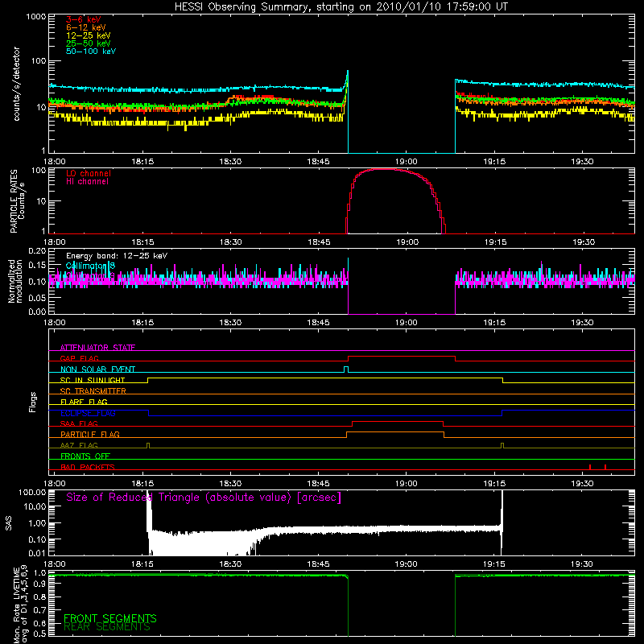This screenshot has width=644, height=644.
Task: Click the ECLIPSE FLAG label
Action: coord(88,413)
